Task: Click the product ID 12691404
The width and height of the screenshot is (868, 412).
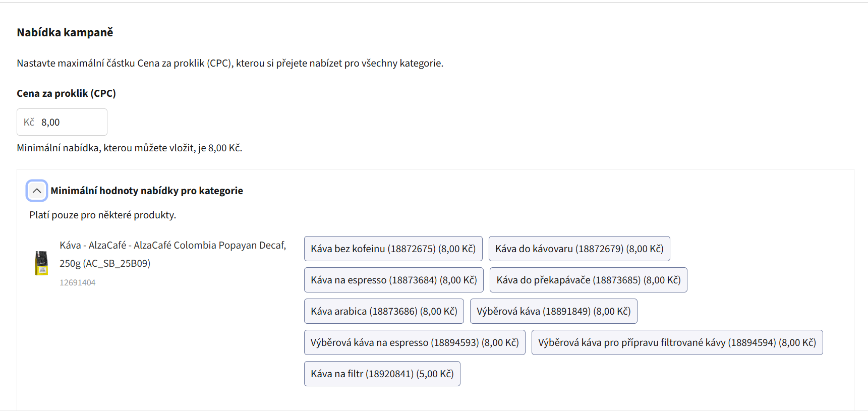Action: pos(78,282)
